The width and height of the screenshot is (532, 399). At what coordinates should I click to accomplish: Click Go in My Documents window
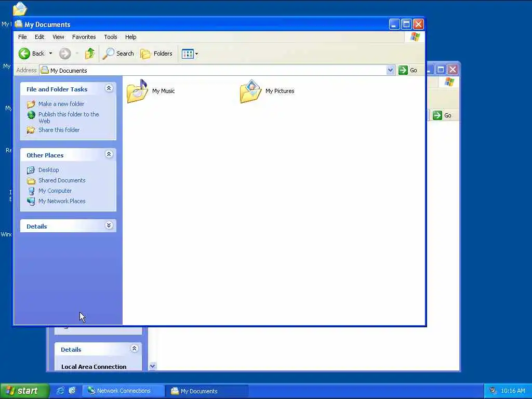(408, 70)
